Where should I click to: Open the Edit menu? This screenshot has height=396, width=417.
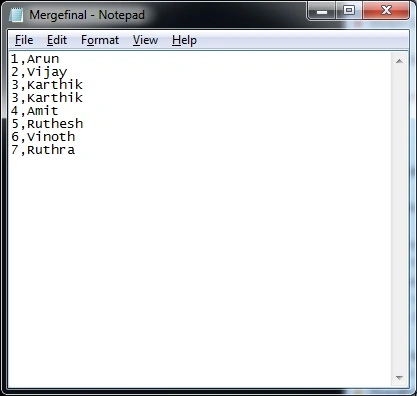pyautogui.click(x=57, y=40)
